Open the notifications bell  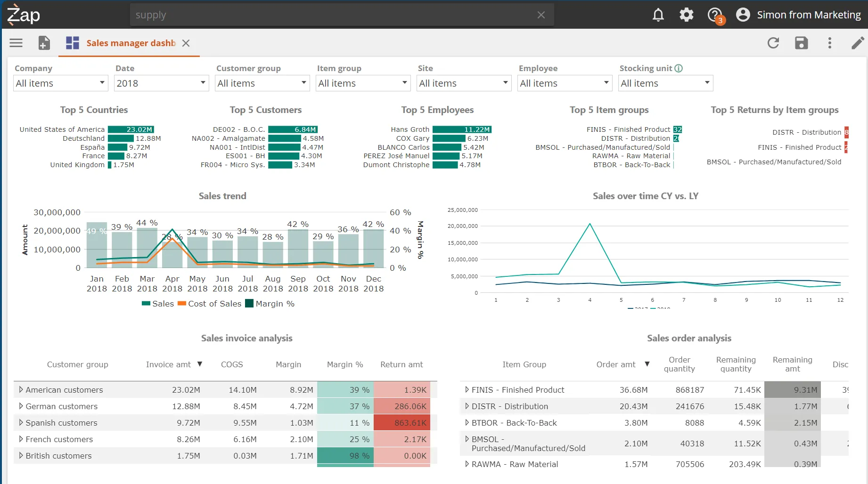click(x=658, y=15)
